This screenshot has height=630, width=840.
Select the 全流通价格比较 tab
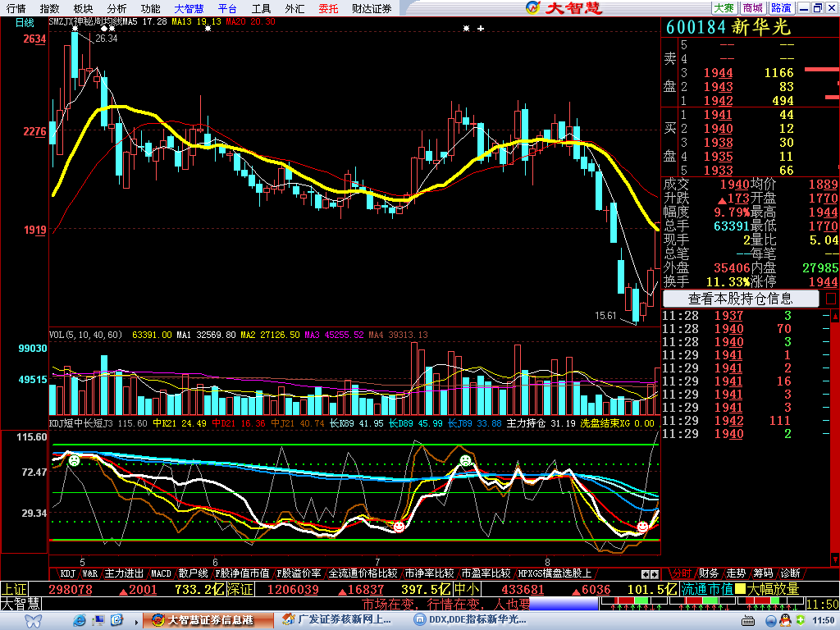point(363,573)
